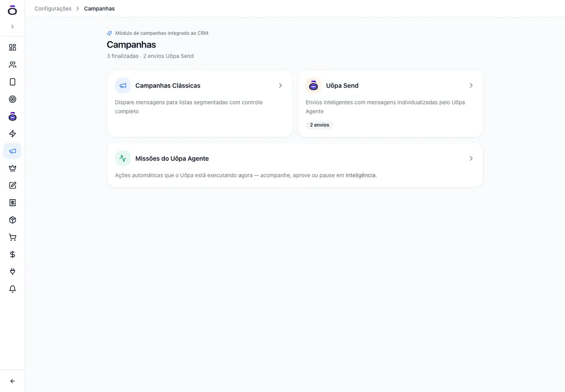Expand Campanhas Clássicas using its chevron
Viewport: 565px width, 392px height.
pos(280,86)
